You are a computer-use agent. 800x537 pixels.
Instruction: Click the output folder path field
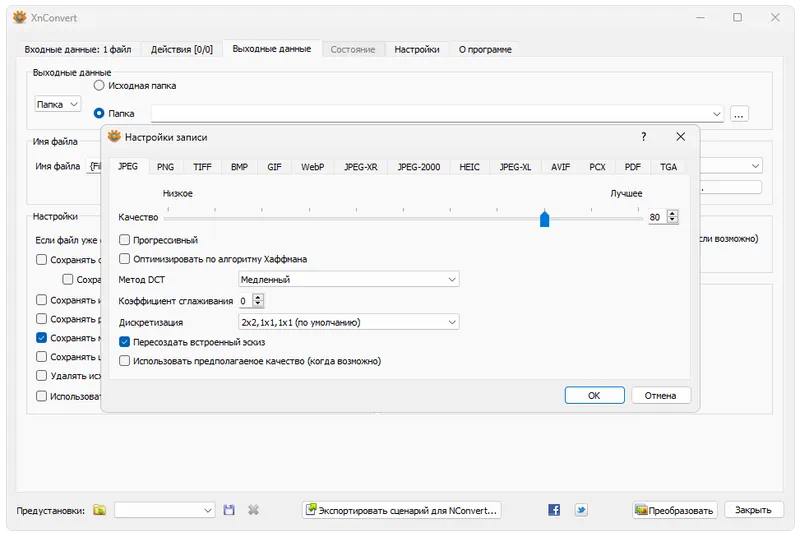pos(437,114)
